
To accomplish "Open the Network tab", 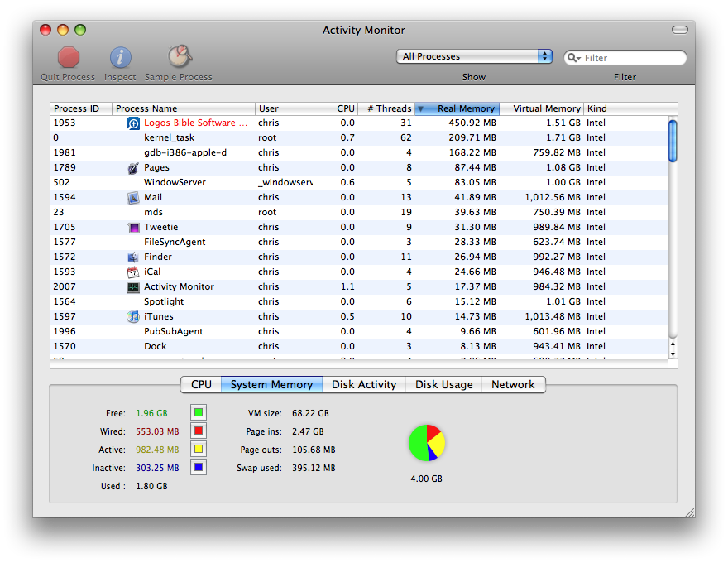I will tap(513, 385).
